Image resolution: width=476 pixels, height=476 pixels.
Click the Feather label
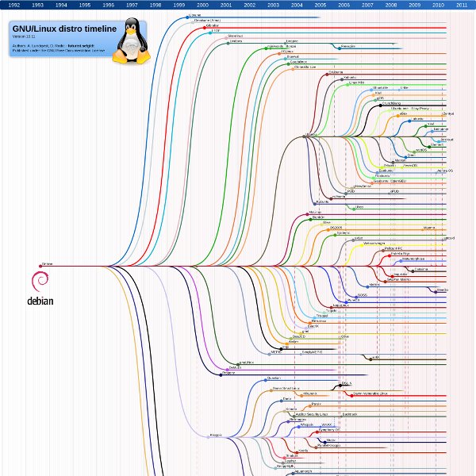coord(290,461)
